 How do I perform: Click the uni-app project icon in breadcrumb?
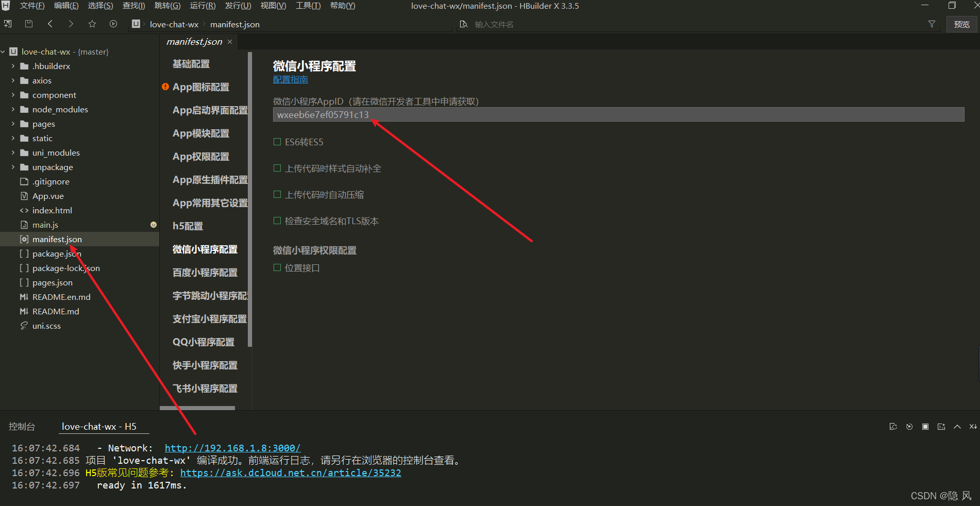click(x=136, y=24)
